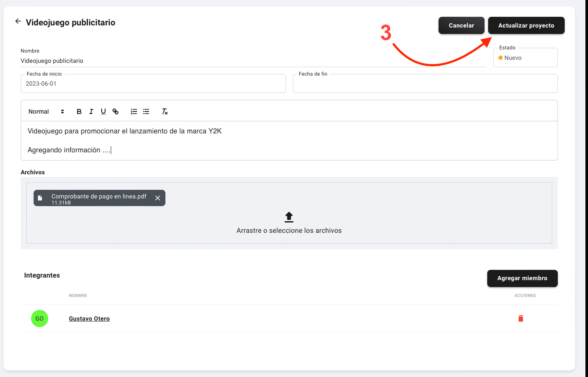
Task: Click the Nombre field with Videojuego publicitario
Action: point(253,61)
